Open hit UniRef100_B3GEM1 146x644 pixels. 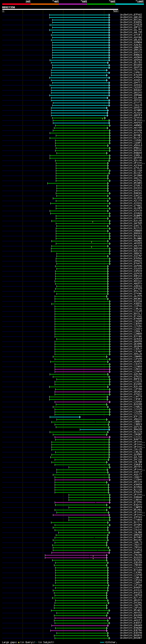pos(131,22)
